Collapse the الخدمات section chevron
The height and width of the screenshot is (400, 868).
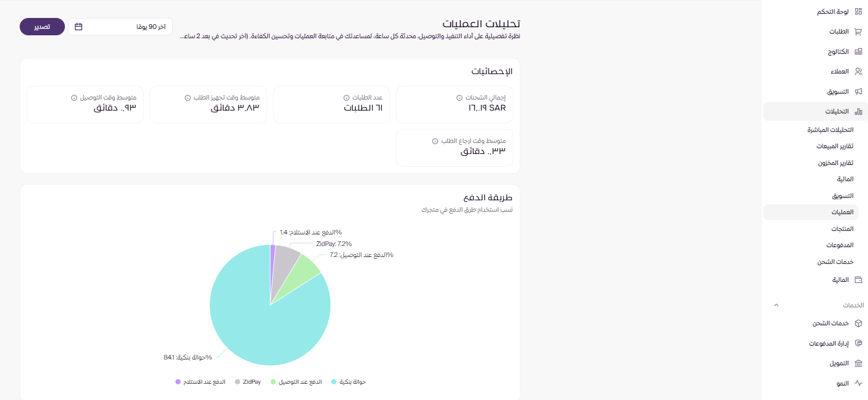(x=776, y=305)
